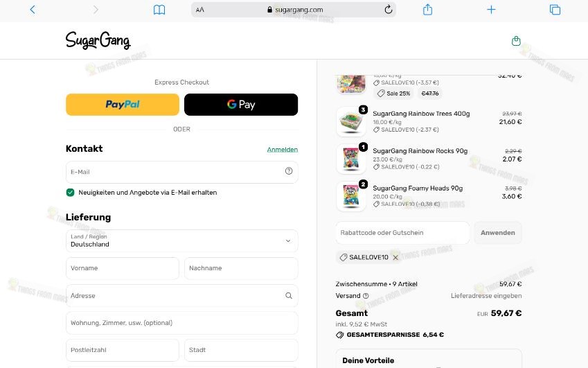Click the Lieferadresse eingeben text
Image resolution: width=588 pixels, height=368 pixels.
486,296
